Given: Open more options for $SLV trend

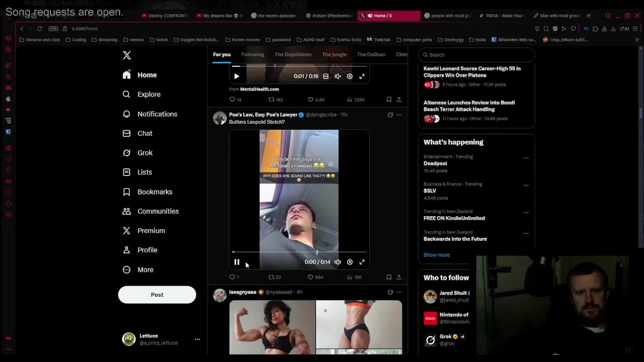Looking at the screenshot, I should 526,185.
